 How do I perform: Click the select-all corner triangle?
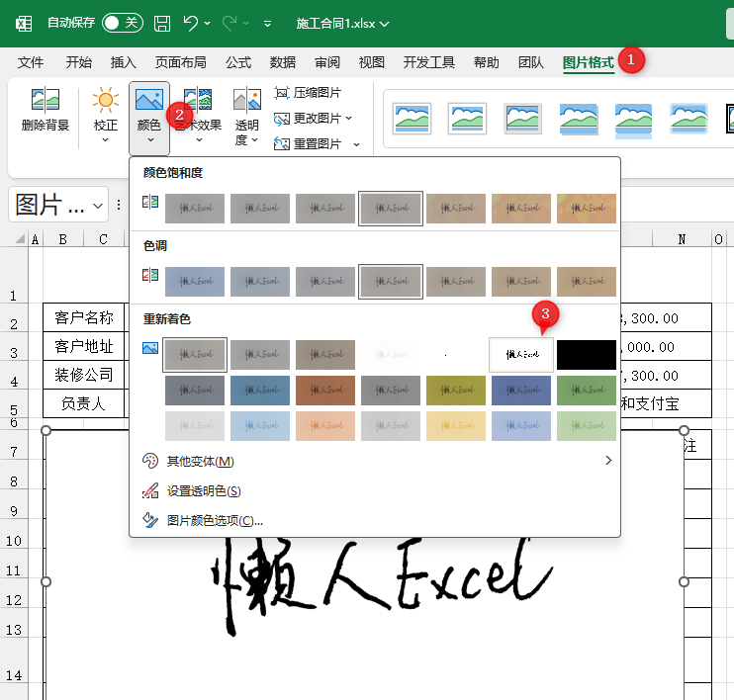pos(20,239)
